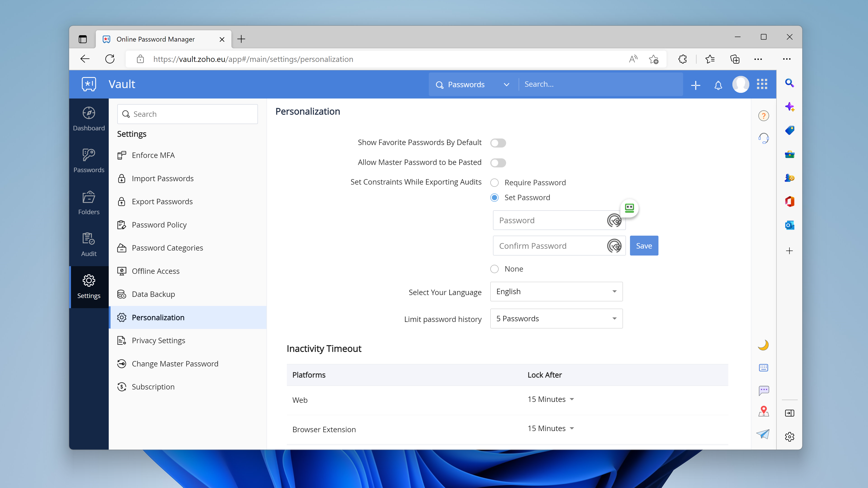Expand the Limit password history dropdown

[x=556, y=318]
